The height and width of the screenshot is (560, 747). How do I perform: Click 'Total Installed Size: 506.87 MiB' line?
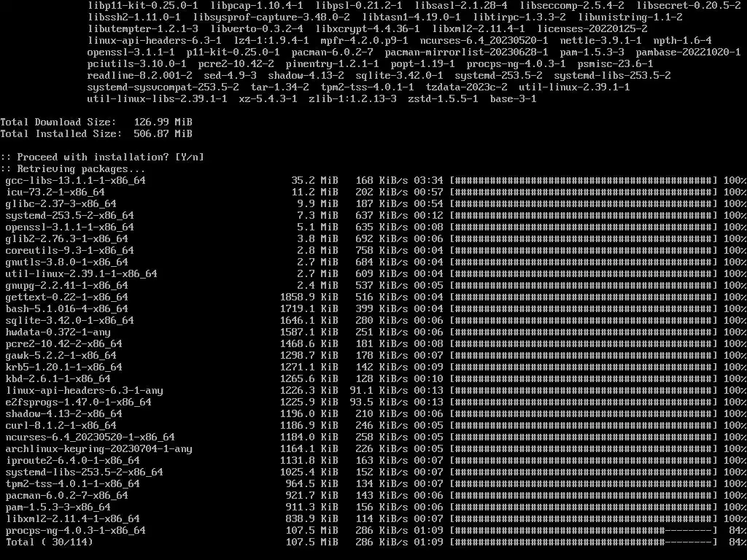[x=96, y=134]
